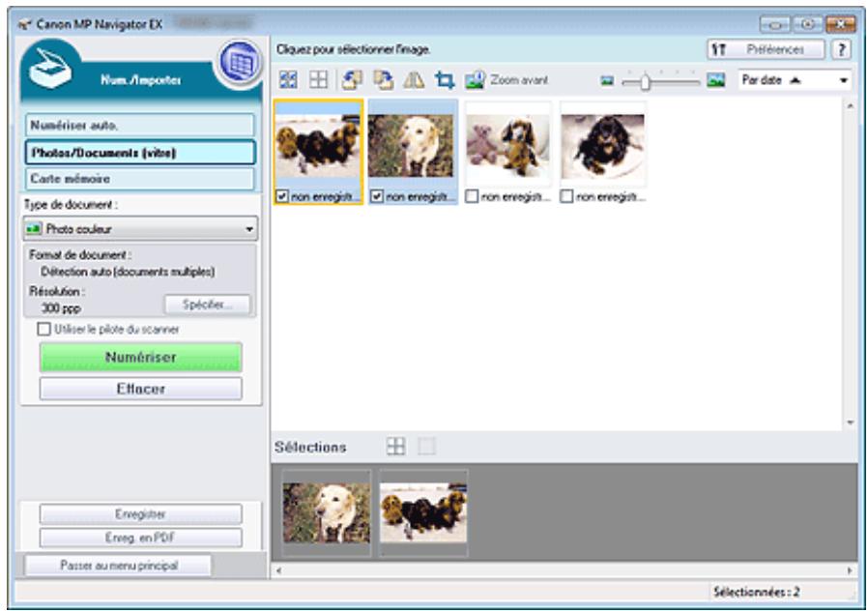Click Select All icon in Sélections bar
The height and width of the screenshot is (611, 868).
395,446
